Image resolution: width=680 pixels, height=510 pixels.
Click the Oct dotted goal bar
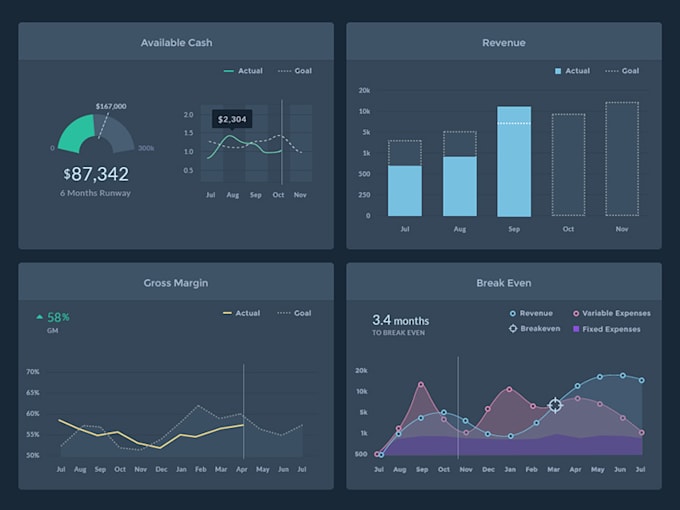tap(568, 165)
